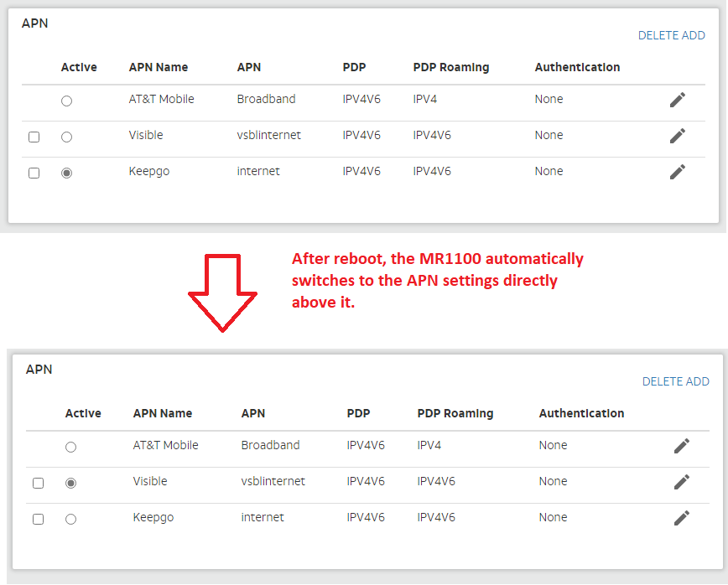Viewport: 728px width, 585px height.
Task: Select AT&T Mobile radio button in lower table
Action: (71, 447)
